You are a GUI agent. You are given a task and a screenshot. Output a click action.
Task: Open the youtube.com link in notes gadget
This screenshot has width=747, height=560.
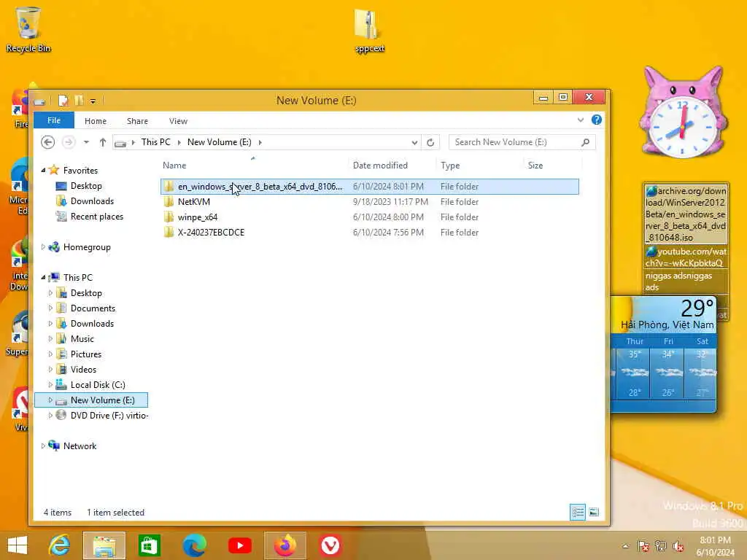point(686,257)
